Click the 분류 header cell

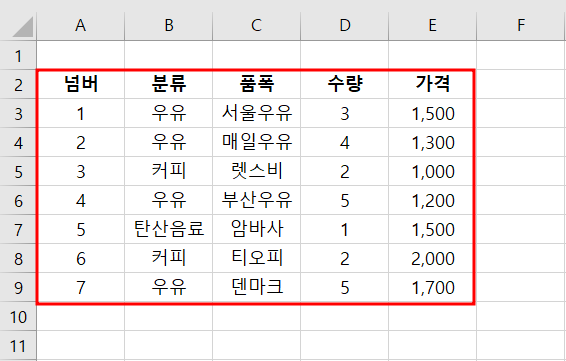click(x=169, y=84)
